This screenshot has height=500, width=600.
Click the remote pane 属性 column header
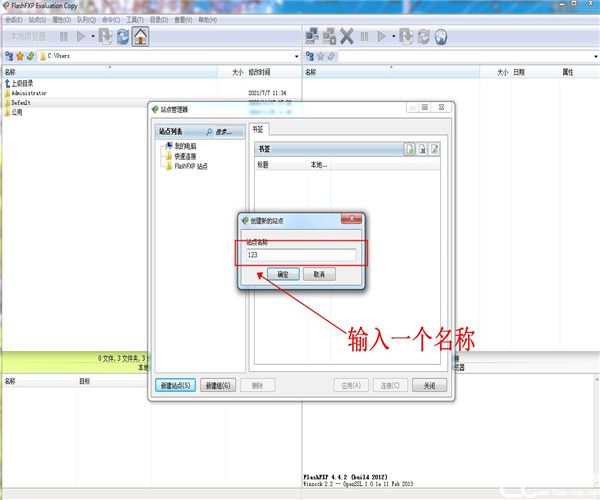click(568, 72)
